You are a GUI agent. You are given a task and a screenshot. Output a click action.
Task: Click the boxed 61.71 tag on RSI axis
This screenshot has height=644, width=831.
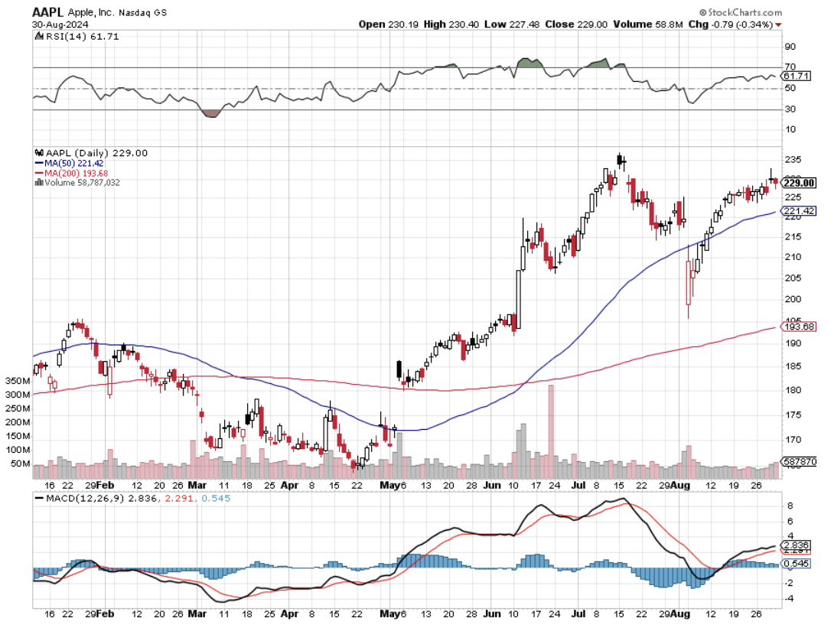click(x=796, y=76)
